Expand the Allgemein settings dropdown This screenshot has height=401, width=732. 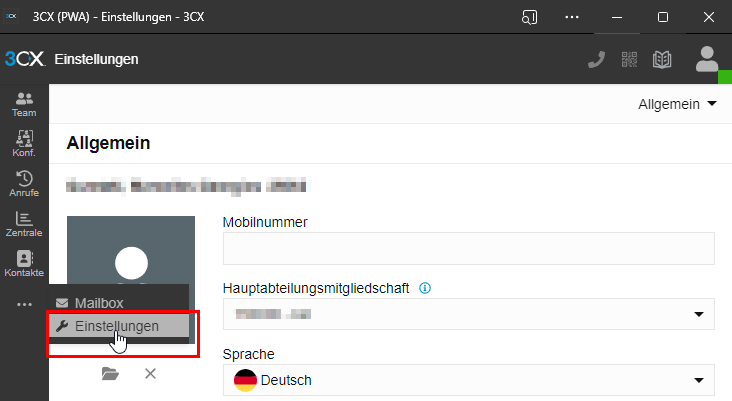pos(678,104)
